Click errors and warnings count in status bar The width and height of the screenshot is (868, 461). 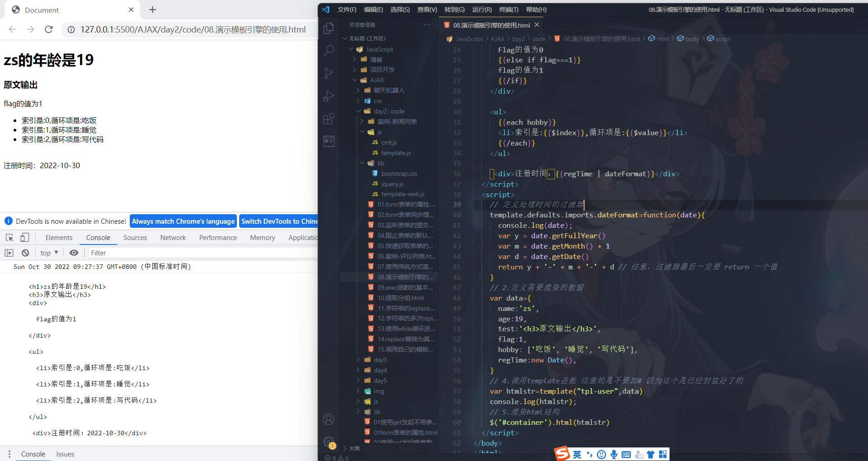pyautogui.click(x=337, y=458)
